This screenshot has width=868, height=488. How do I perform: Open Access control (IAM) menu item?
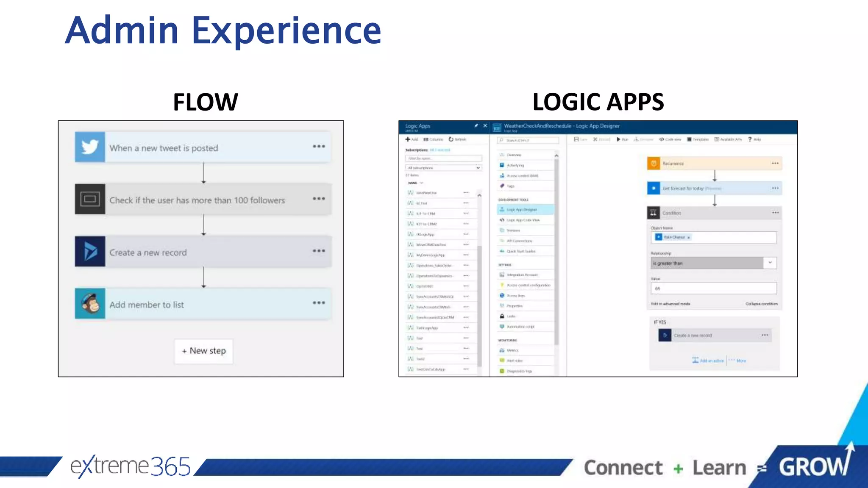pyautogui.click(x=526, y=176)
